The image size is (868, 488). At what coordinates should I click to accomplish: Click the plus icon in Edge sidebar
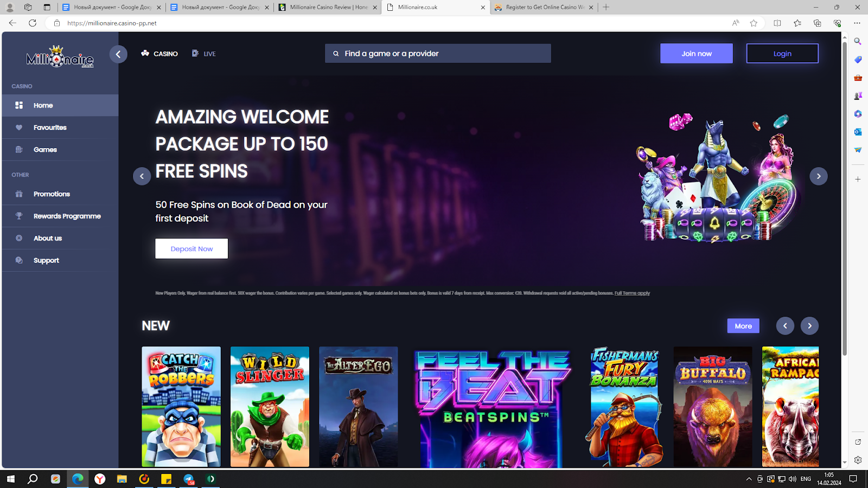(x=858, y=179)
